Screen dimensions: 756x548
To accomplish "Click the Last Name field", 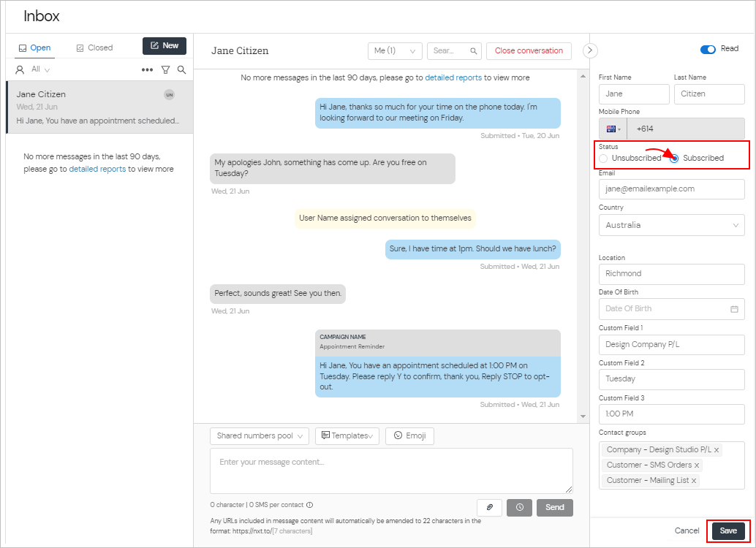I will tap(709, 94).
